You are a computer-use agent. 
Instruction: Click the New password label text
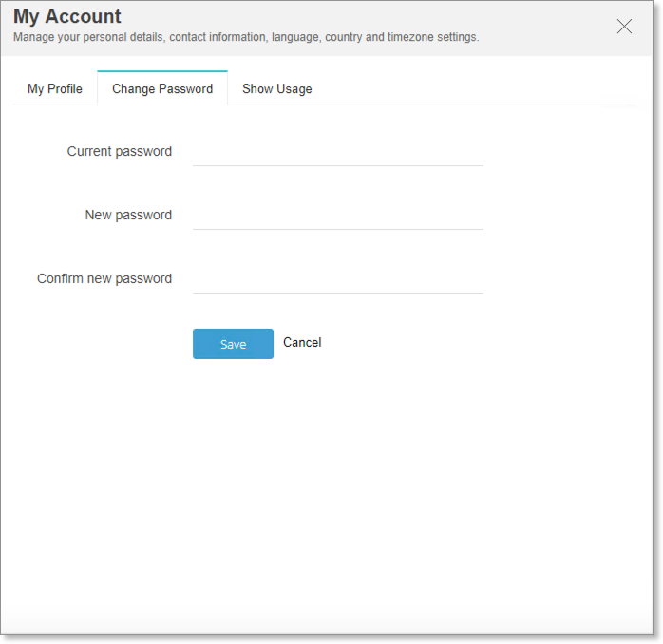pos(128,216)
